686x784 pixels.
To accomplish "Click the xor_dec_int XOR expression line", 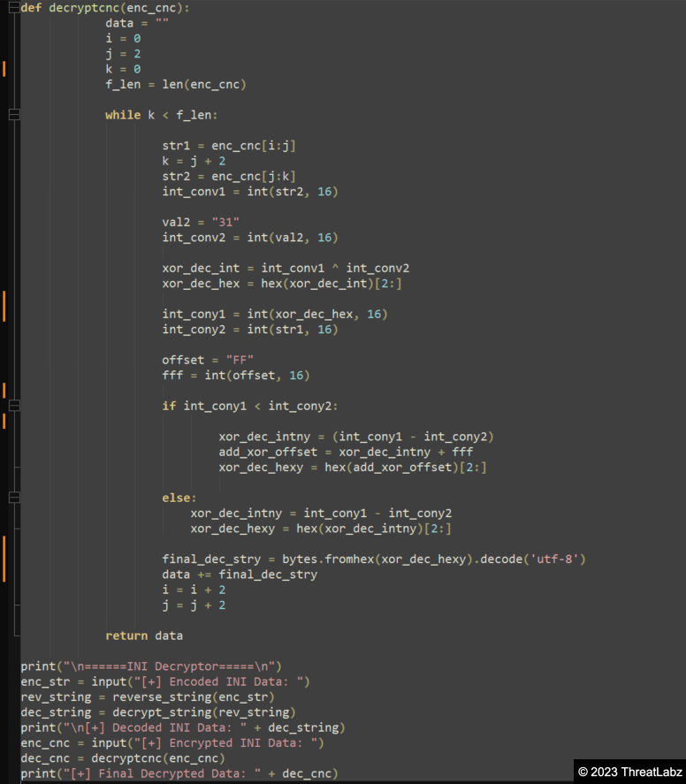I will tap(285, 268).
